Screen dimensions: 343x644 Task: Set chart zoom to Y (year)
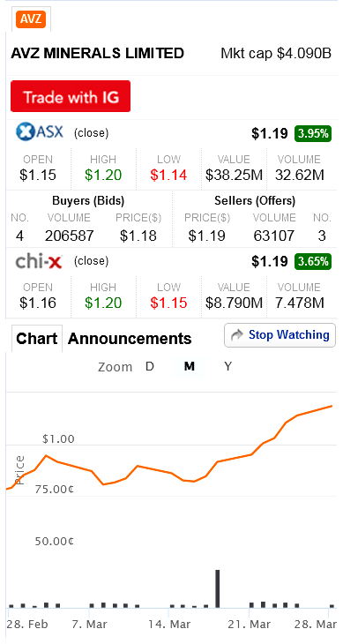(228, 366)
